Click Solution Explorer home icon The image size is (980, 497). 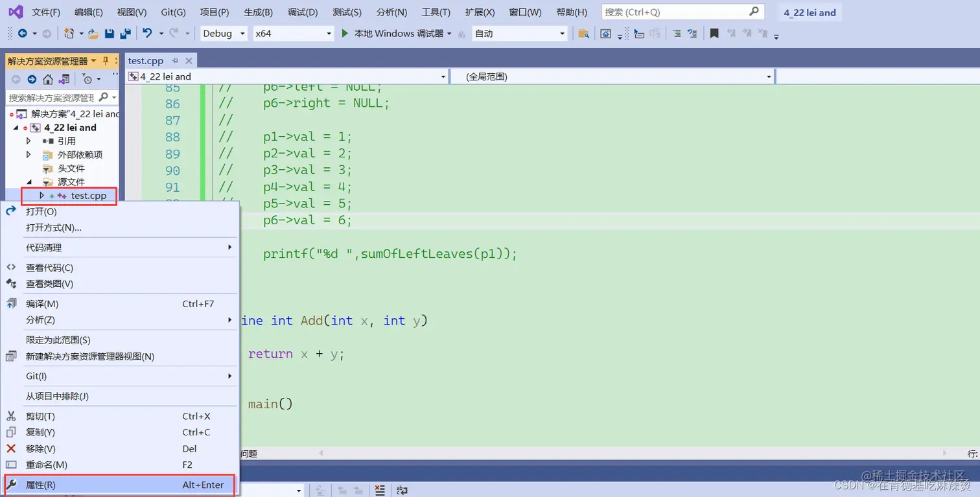point(48,79)
